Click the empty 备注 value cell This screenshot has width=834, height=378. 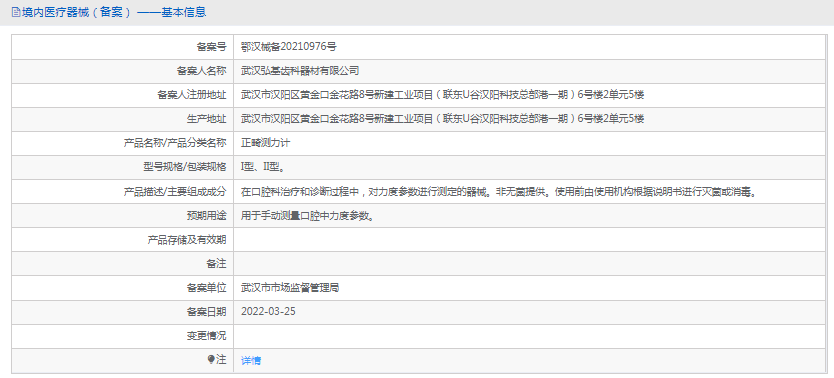tap(530, 264)
